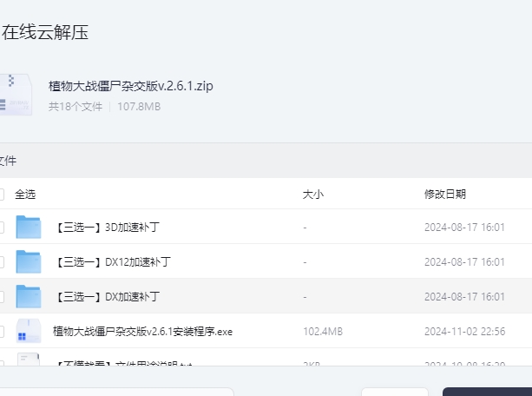This screenshot has height=396, width=532.
Task: Click the 在线云解压 page heading
Action: (45, 33)
